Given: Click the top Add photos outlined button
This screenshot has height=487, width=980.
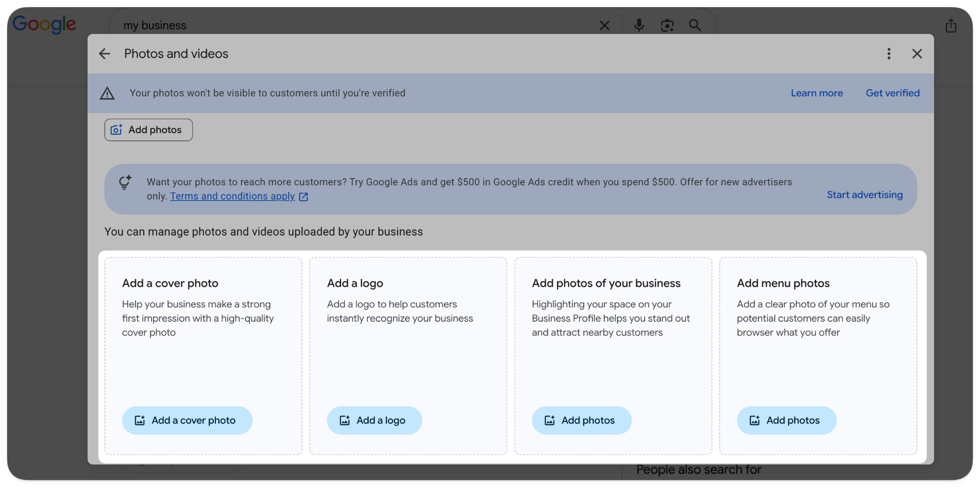Looking at the screenshot, I should 148,130.
